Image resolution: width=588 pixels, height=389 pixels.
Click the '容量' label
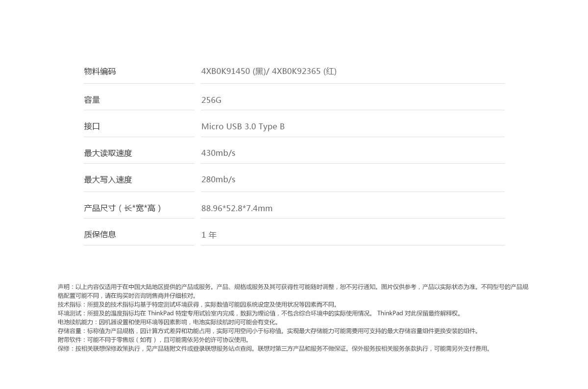pyautogui.click(x=92, y=100)
